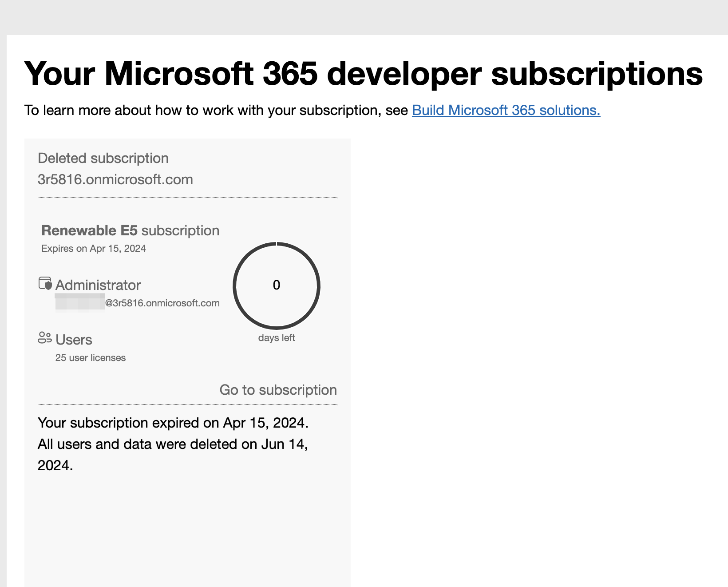Click the 'Users' label
This screenshot has height=587, width=728.
pyautogui.click(x=74, y=340)
